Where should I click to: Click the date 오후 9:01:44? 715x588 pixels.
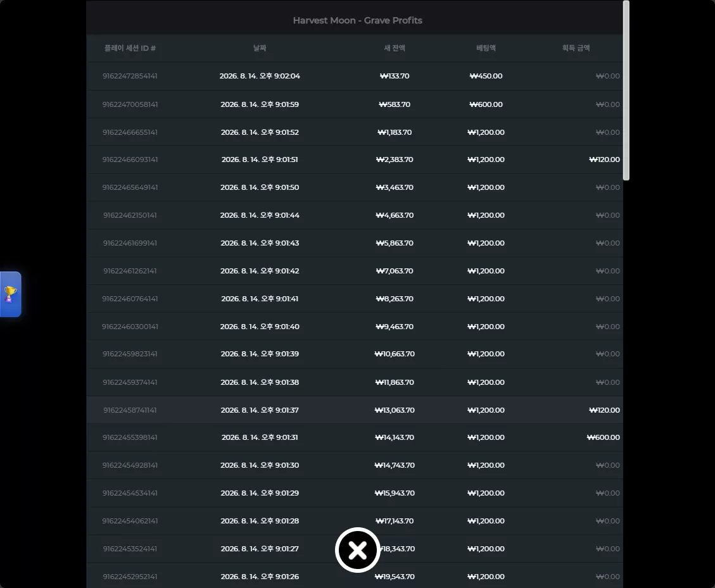260,215
